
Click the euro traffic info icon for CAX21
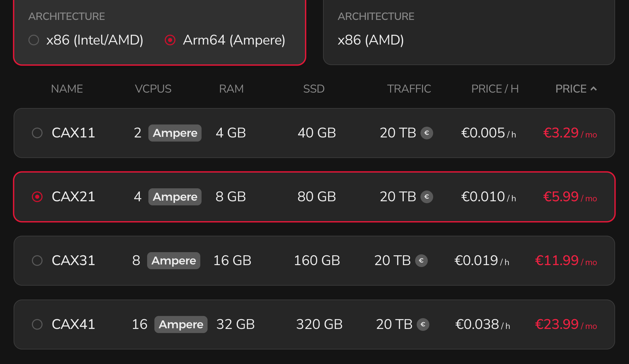427,197
